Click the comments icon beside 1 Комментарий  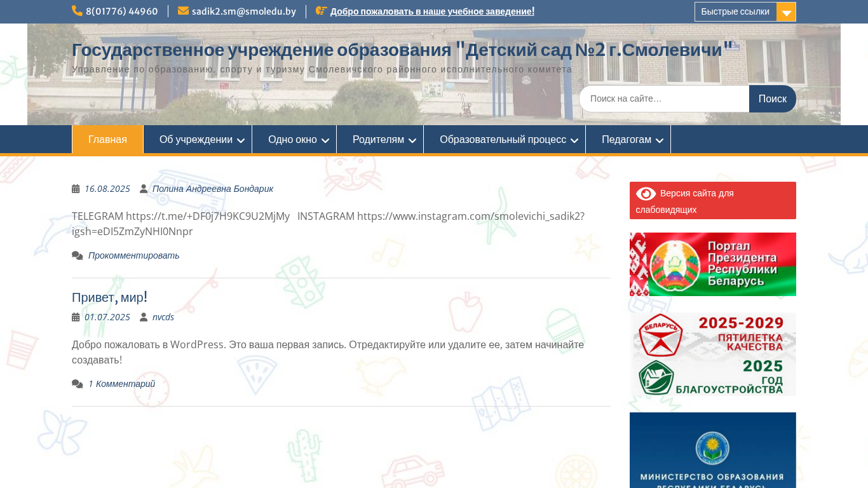coord(78,384)
